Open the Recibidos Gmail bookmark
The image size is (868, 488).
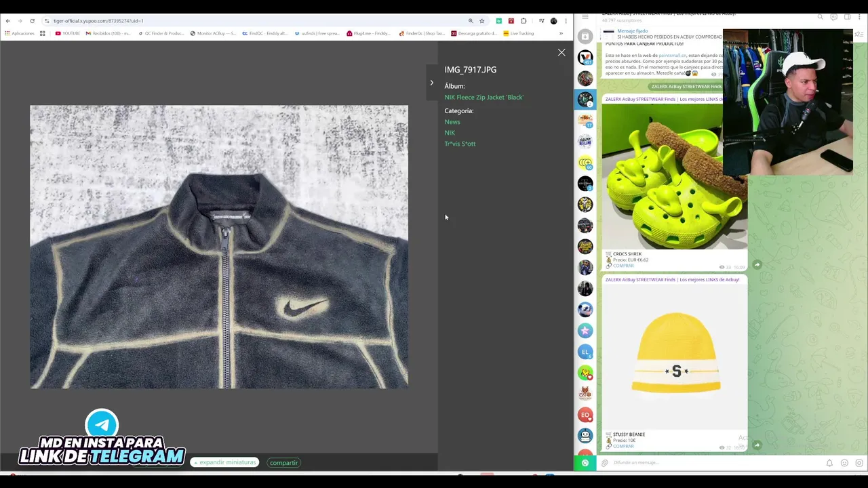tap(108, 33)
